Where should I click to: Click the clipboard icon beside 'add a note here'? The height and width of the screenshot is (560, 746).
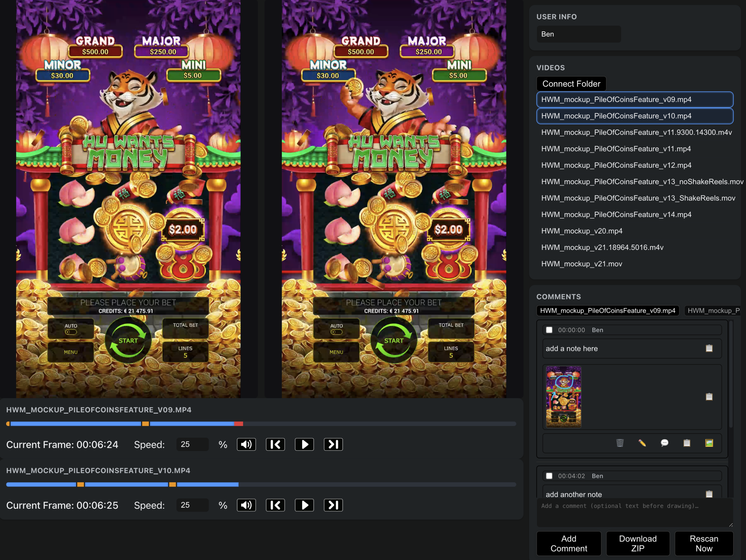coord(709,348)
